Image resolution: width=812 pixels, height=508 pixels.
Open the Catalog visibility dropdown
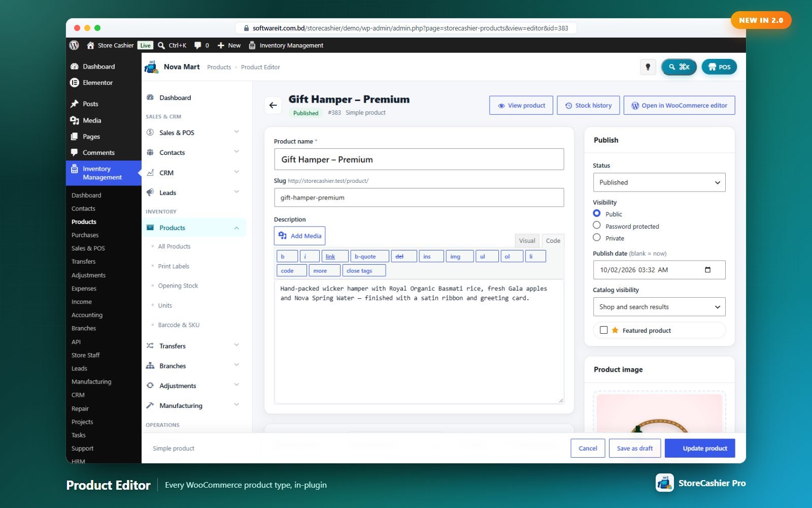659,307
